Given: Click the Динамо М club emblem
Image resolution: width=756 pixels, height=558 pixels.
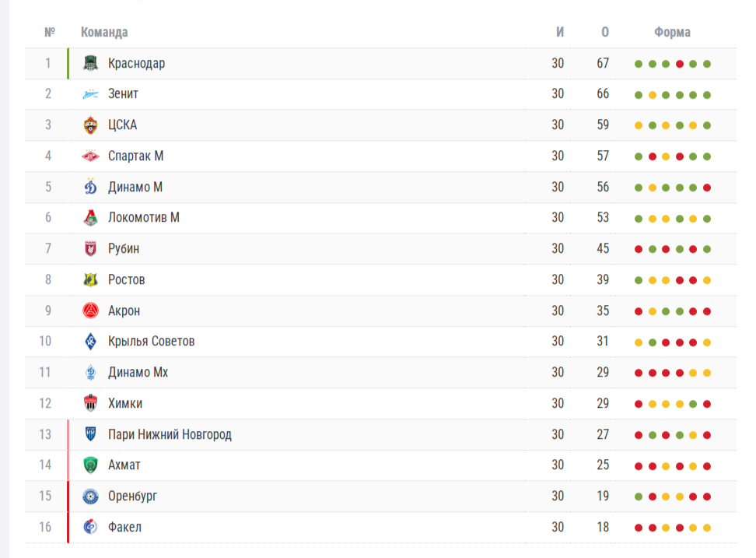Looking at the screenshot, I should [x=91, y=187].
